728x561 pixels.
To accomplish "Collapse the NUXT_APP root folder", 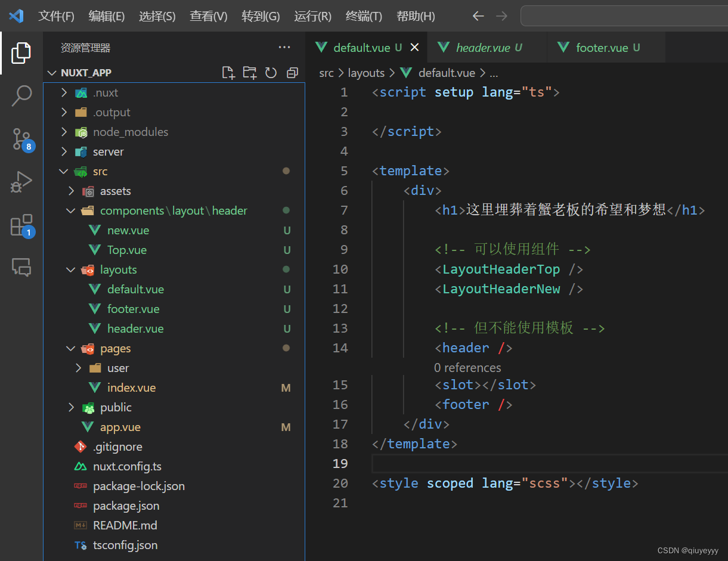I will 51,73.
